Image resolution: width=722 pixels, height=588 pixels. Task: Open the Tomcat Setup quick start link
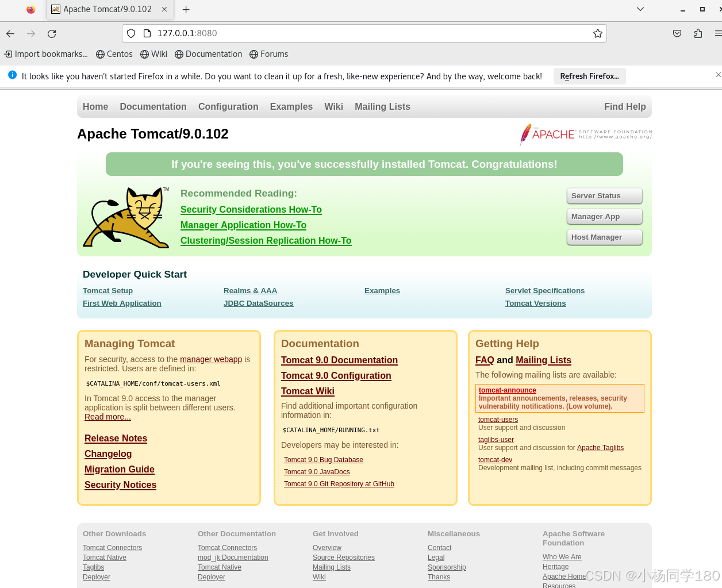point(107,291)
